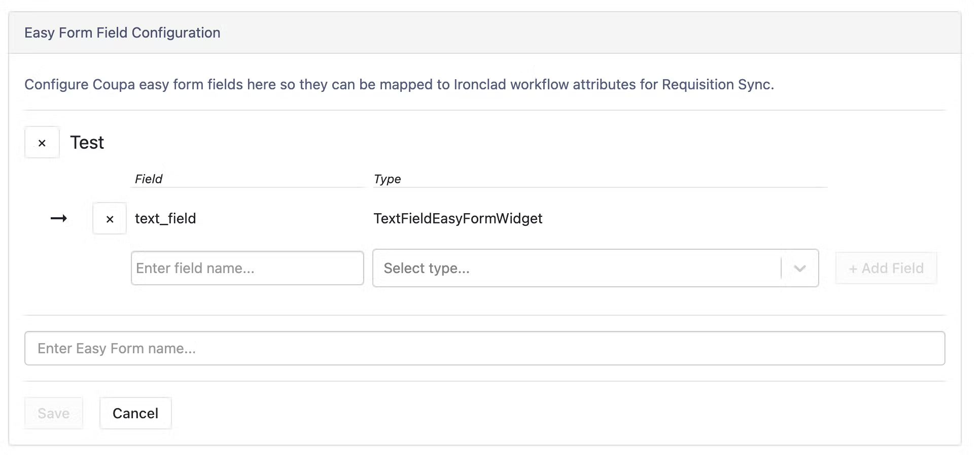
Task: Click the chevron in Select type box
Action: (800, 269)
